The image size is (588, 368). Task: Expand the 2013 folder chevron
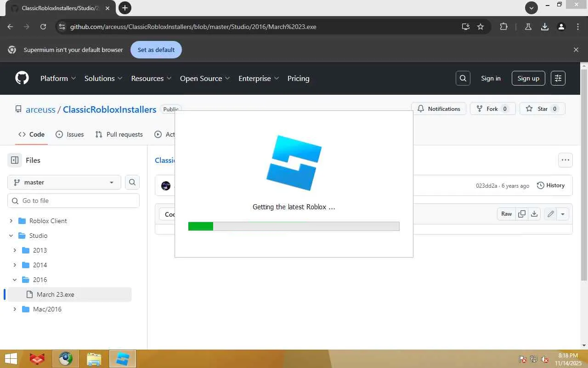tap(15, 250)
